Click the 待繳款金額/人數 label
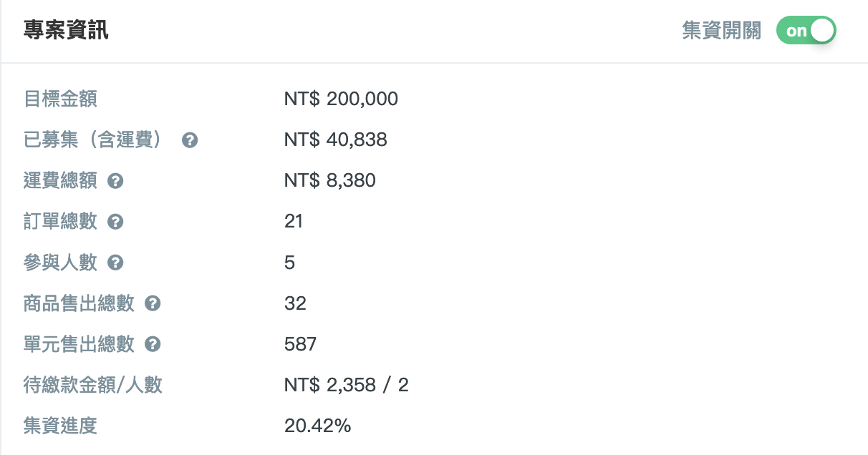 point(93,386)
